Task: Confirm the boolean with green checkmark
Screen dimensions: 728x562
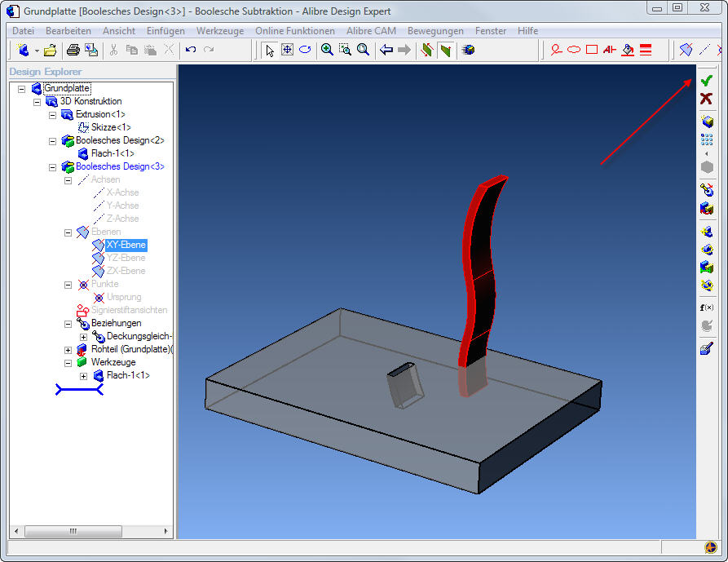Action: [707, 81]
